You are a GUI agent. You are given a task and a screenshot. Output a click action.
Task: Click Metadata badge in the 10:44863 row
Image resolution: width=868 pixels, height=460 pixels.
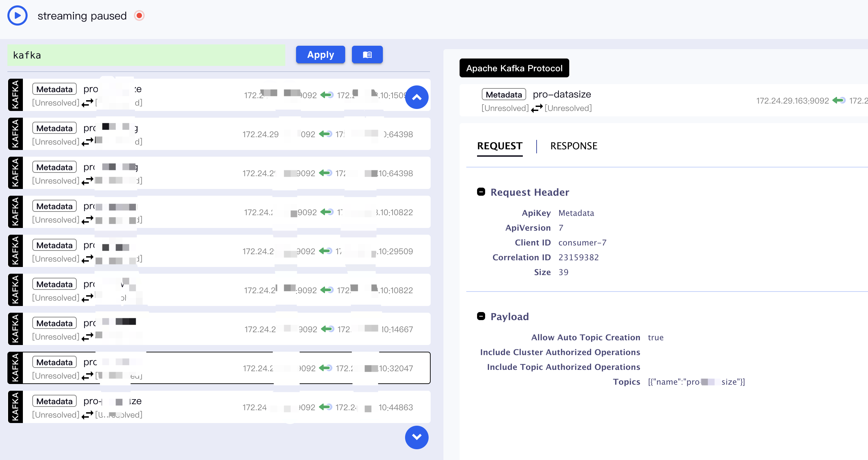pyautogui.click(x=54, y=401)
